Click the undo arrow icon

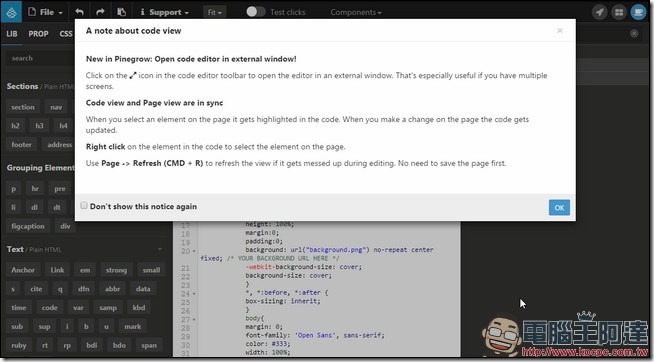point(79,12)
